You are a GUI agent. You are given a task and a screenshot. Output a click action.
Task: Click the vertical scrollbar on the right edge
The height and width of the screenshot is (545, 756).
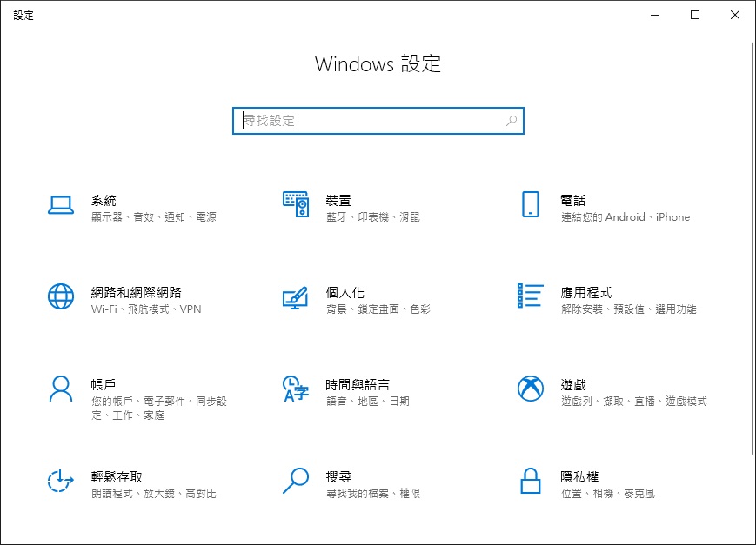pos(753,249)
